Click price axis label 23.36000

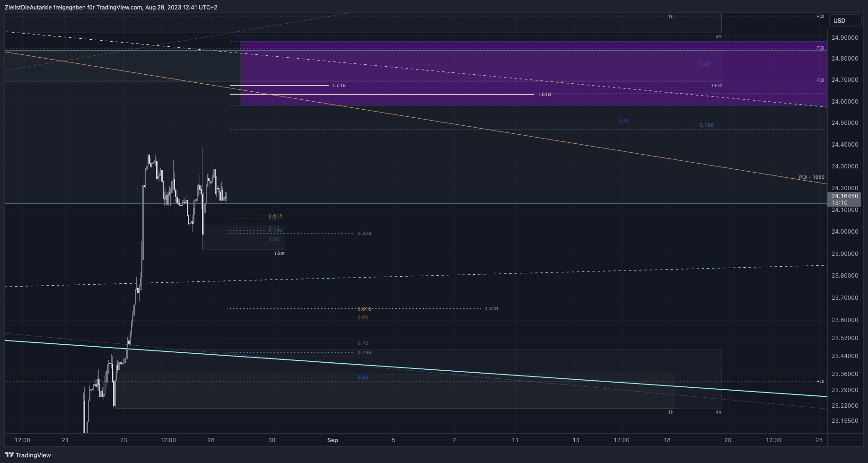click(844, 374)
